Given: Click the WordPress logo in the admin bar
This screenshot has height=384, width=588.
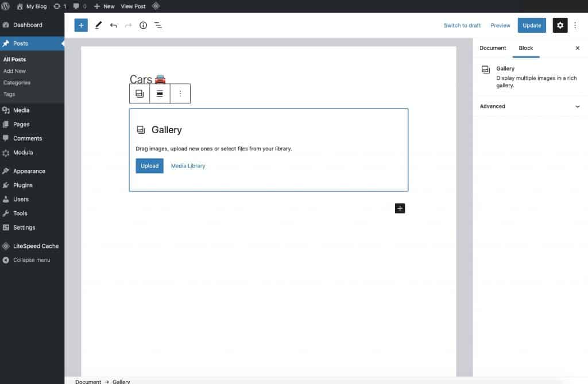Looking at the screenshot, I should click(x=6, y=6).
